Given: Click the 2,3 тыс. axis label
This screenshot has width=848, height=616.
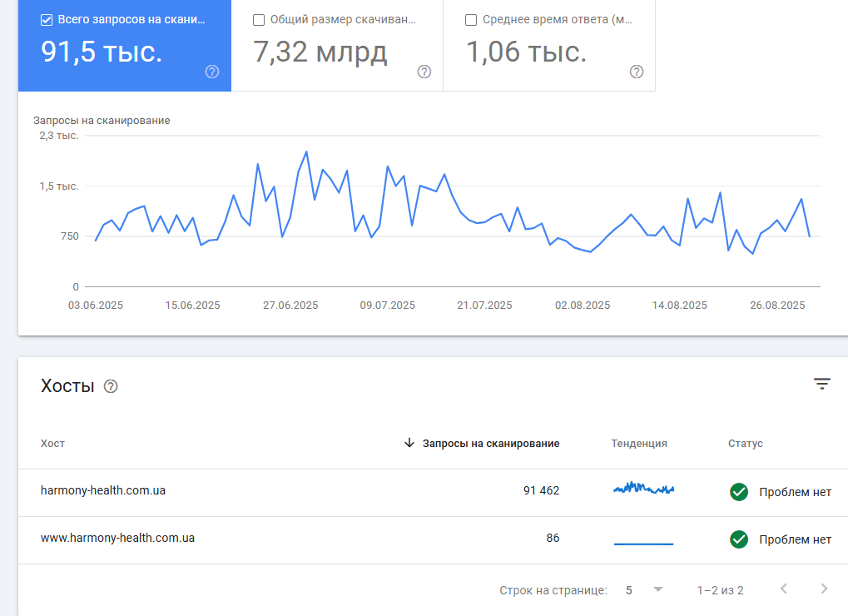Looking at the screenshot, I should click(58, 135).
